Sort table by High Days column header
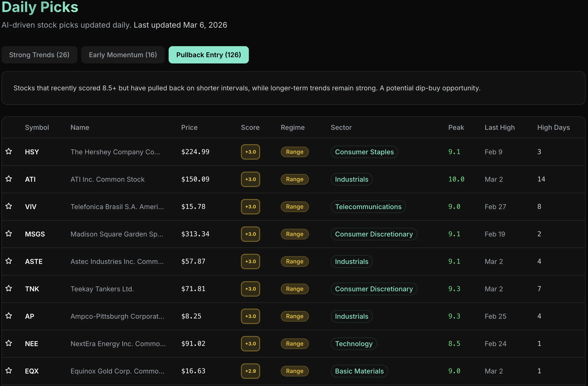This screenshot has height=386, width=588. pyautogui.click(x=554, y=128)
